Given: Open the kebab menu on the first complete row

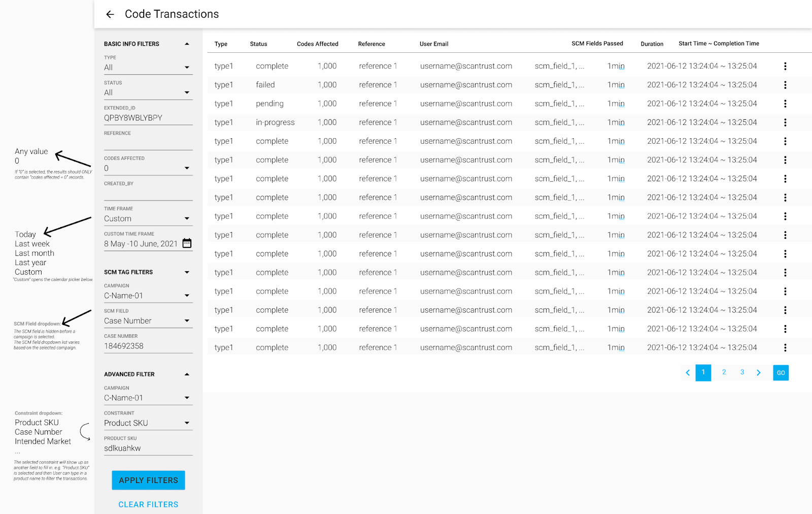Looking at the screenshot, I should click(785, 66).
